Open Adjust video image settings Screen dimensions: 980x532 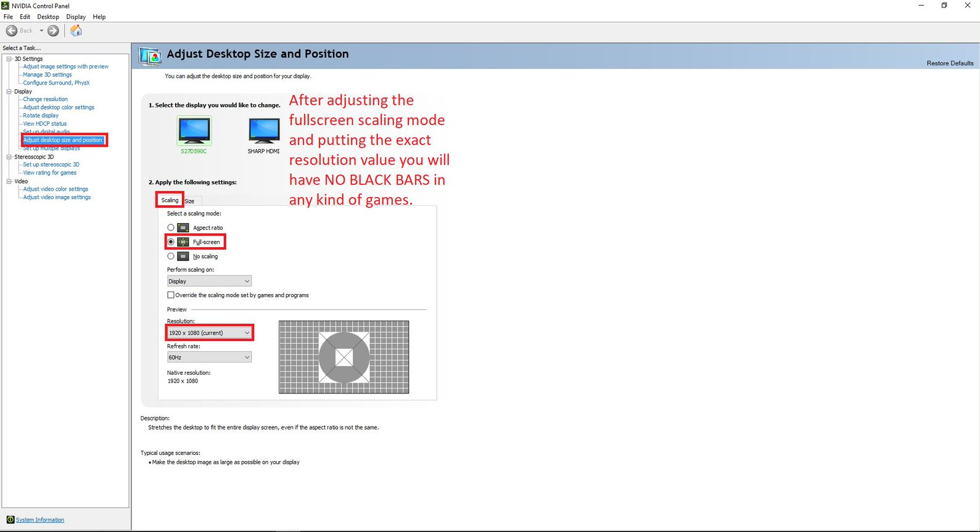pos(57,197)
